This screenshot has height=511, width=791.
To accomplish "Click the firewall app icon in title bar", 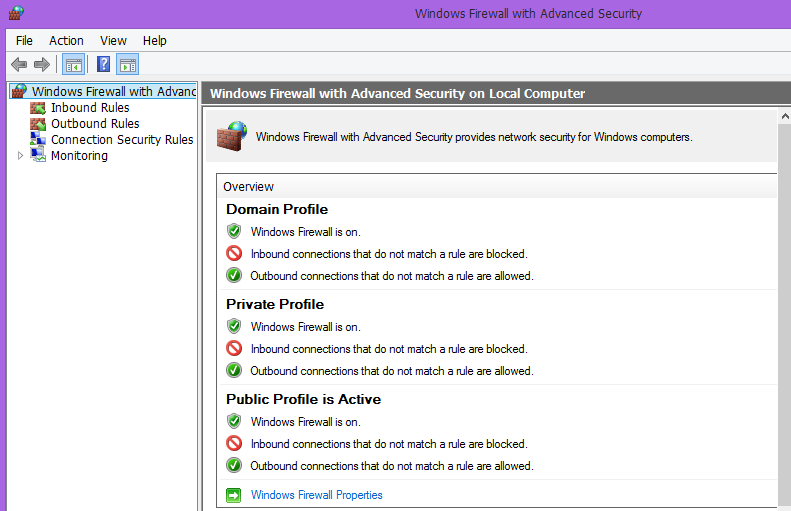I will click(x=16, y=13).
